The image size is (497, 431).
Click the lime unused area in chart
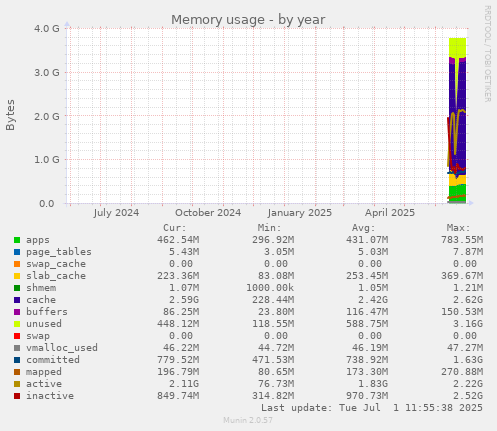(x=457, y=47)
